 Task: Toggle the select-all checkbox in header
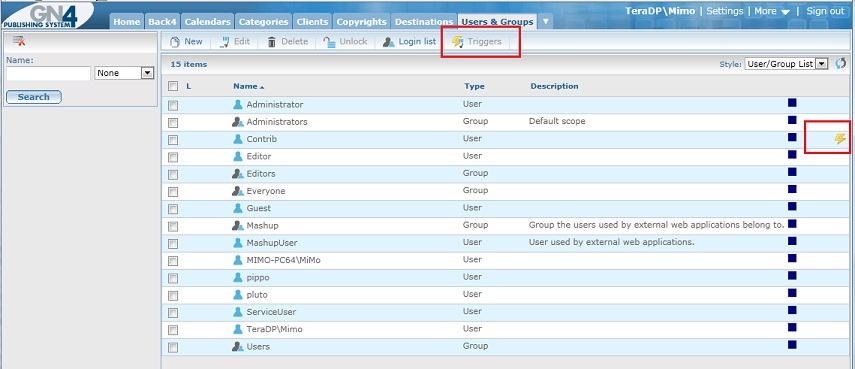[173, 86]
